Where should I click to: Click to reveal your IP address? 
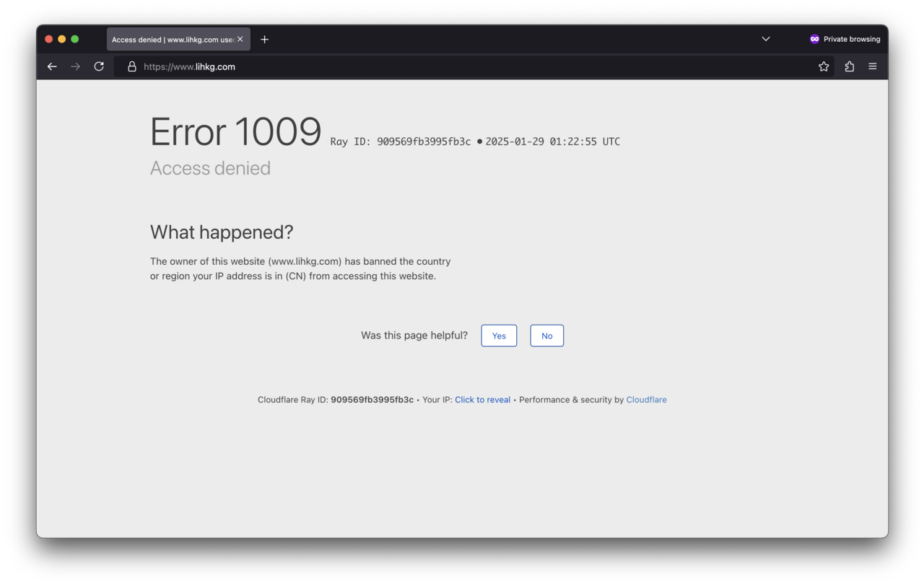point(482,400)
